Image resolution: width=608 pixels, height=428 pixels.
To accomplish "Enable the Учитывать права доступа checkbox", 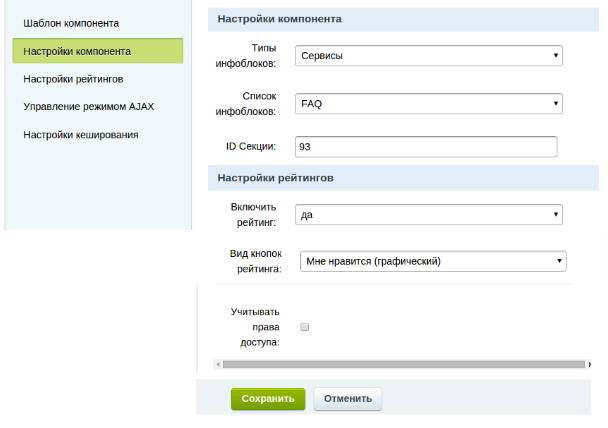I will pyautogui.click(x=305, y=326).
